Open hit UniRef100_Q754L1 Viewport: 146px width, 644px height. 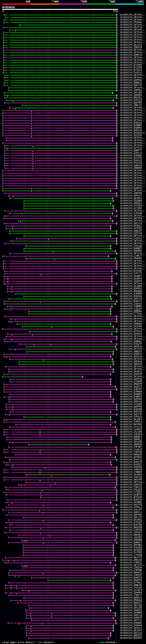(x=131, y=507)
